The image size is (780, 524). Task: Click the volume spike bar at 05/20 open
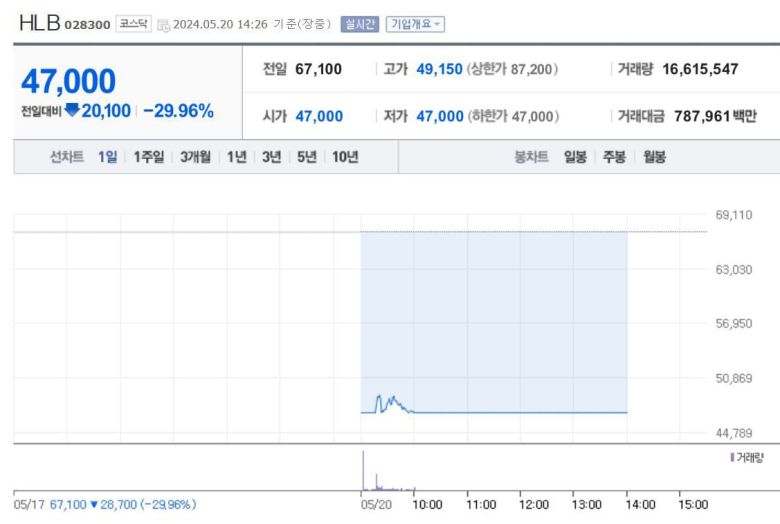pyautogui.click(x=362, y=470)
